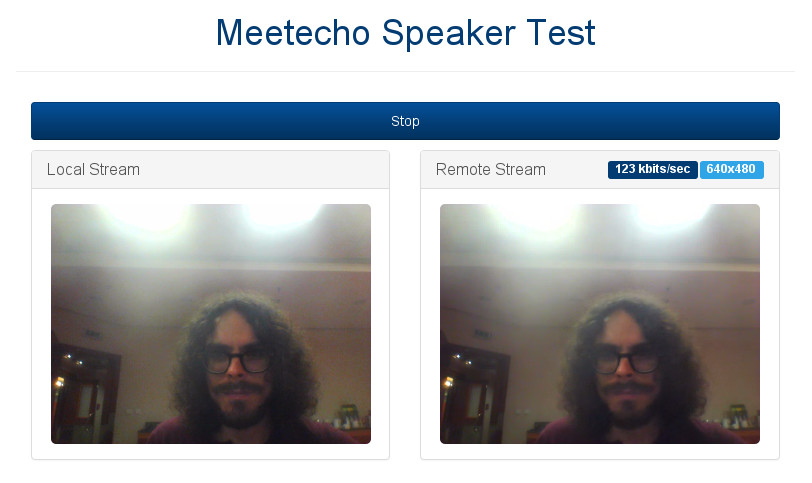
Task: Click the 123 kbits/sec bitrate badge
Action: coord(652,169)
